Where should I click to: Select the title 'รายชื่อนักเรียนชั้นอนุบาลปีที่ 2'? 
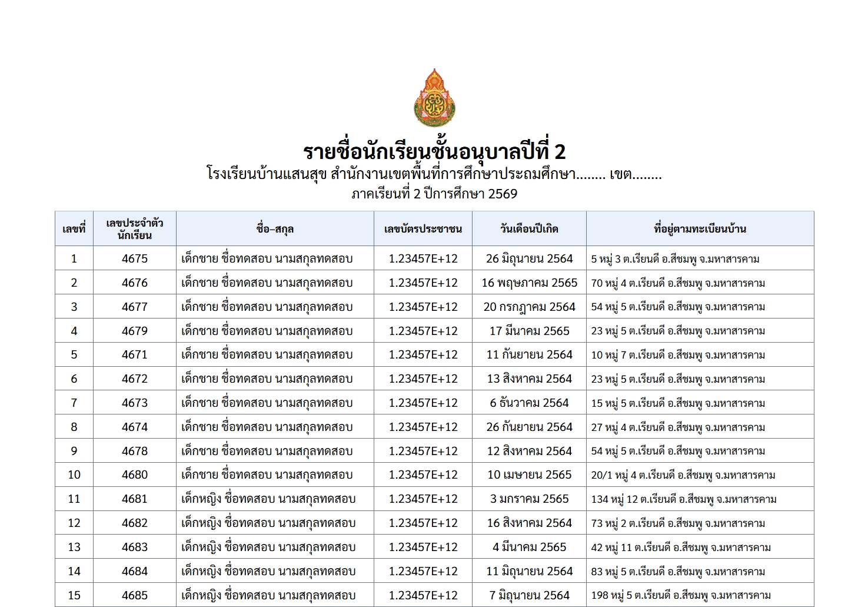(434, 151)
